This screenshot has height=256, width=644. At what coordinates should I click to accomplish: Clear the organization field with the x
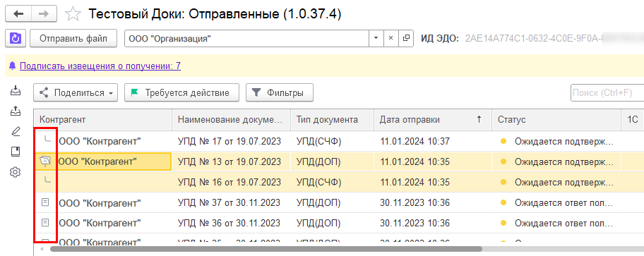pos(391,39)
